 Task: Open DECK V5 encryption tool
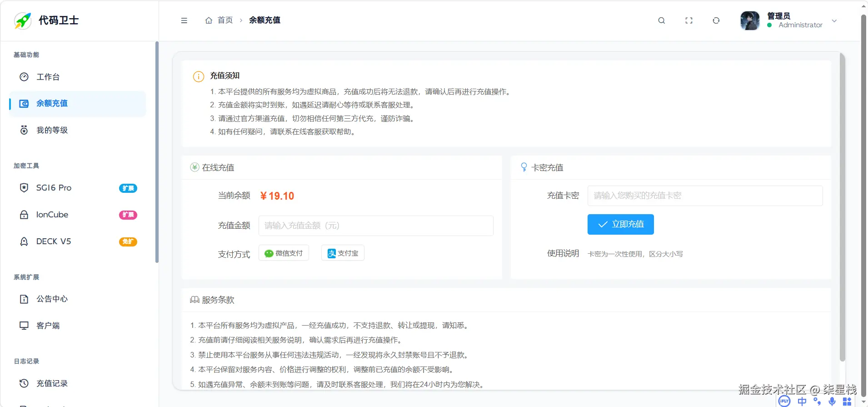click(x=78, y=241)
